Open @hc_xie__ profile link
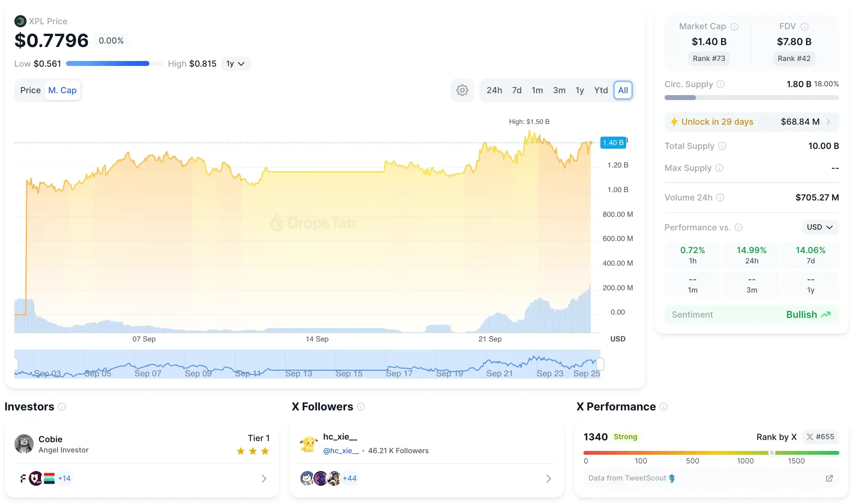853x504 pixels. coord(340,451)
